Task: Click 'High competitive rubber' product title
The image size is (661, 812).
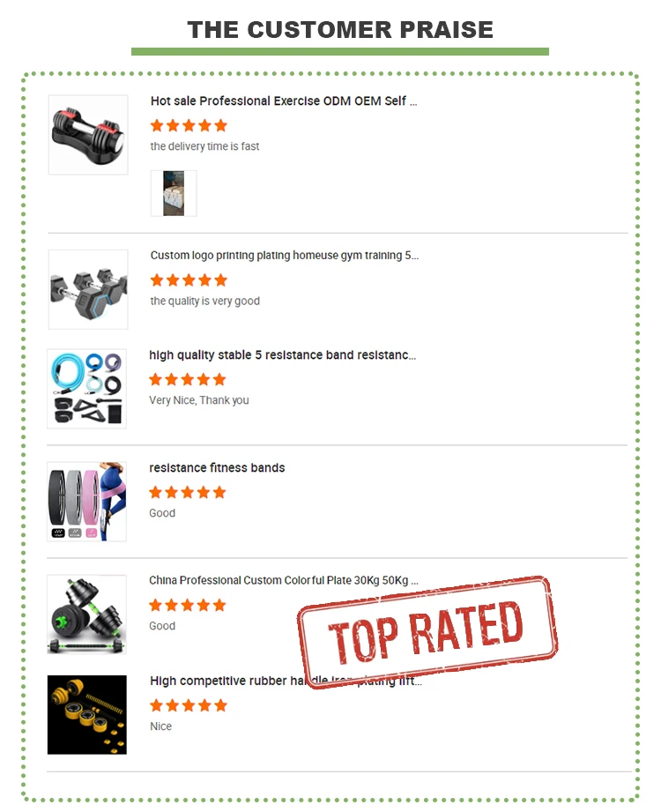Action: click(x=286, y=681)
